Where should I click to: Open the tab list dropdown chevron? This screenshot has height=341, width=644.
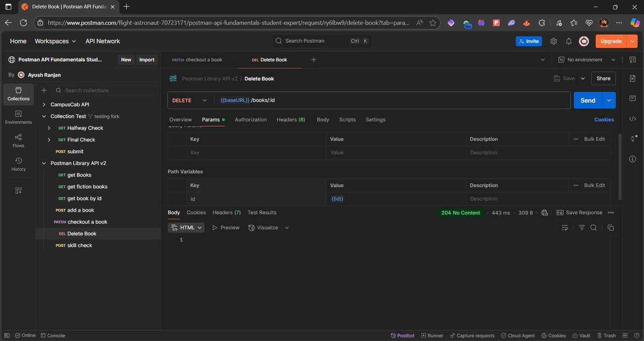(x=543, y=60)
